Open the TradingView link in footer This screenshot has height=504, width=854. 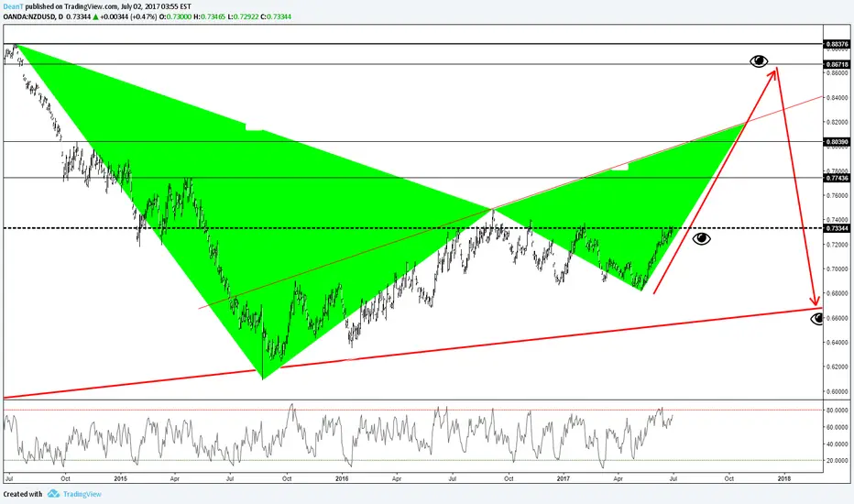pos(82,494)
